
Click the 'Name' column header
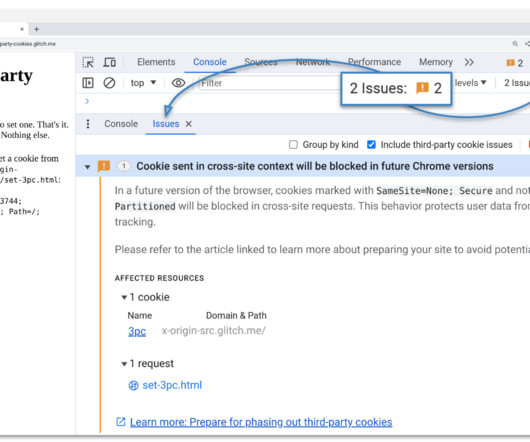140,316
